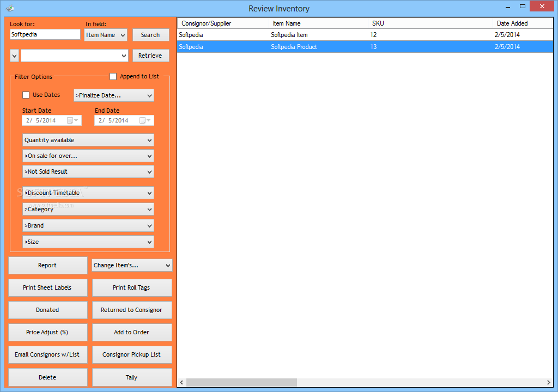Click the Start Date field
The image size is (558, 392).
click(52, 120)
